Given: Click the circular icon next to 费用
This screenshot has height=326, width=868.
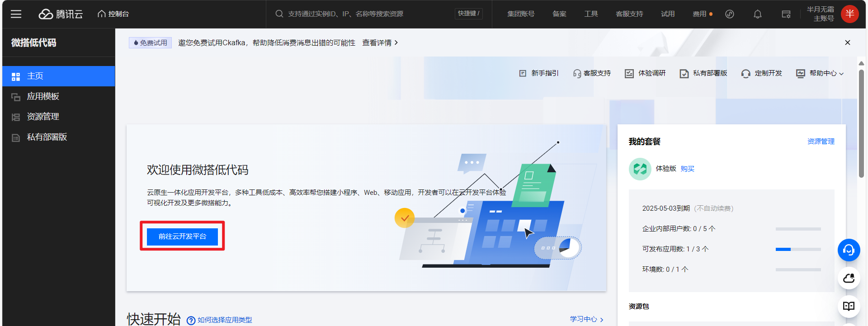Looking at the screenshot, I should tap(730, 14).
